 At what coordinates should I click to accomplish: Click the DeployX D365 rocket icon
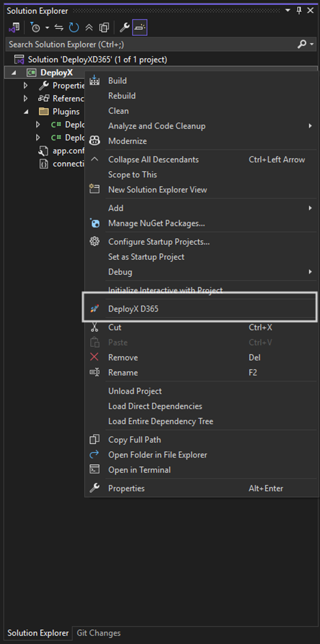coord(94,309)
